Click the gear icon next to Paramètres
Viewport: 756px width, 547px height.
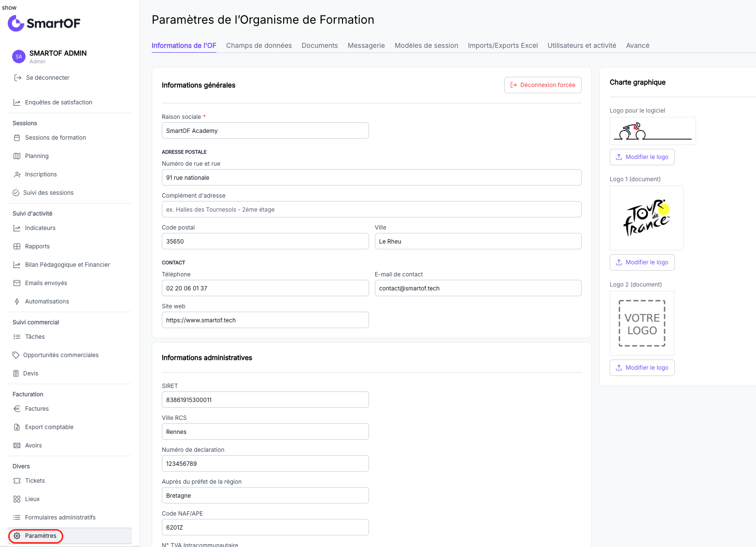pos(17,536)
